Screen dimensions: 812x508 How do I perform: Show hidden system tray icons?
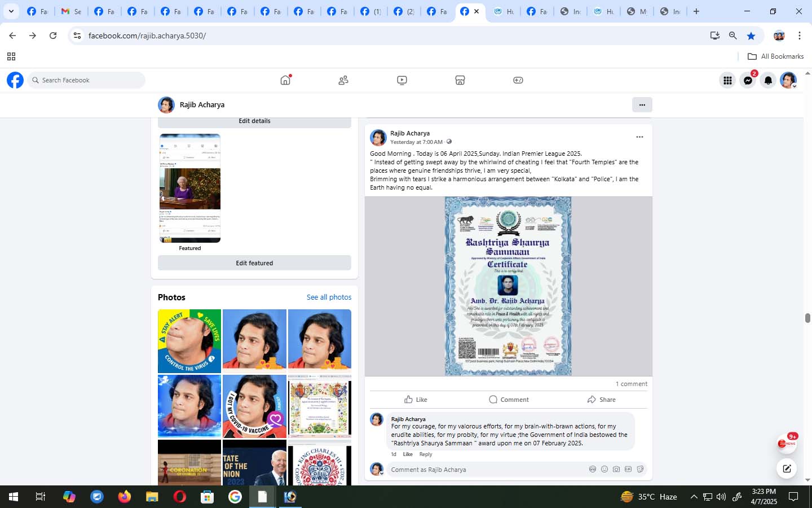click(694, 497)
